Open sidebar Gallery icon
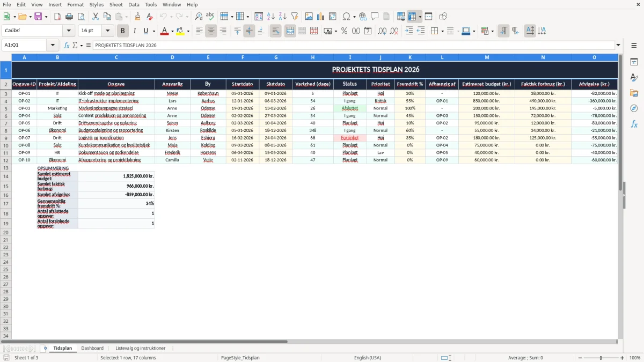 pos(634,93)
